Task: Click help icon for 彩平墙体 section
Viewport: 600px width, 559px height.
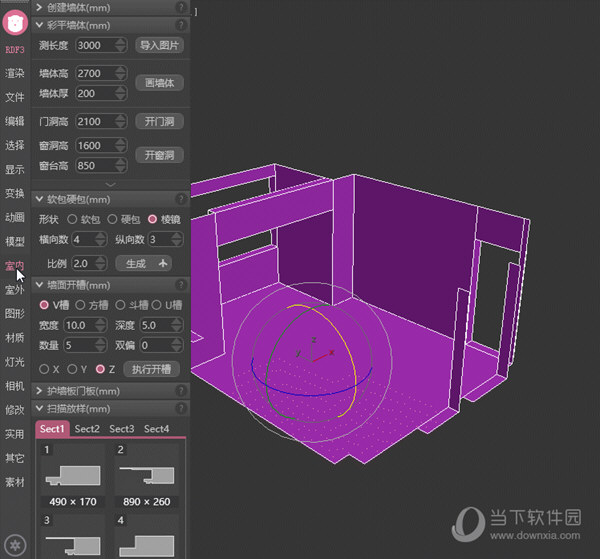Action: (181, 25)
